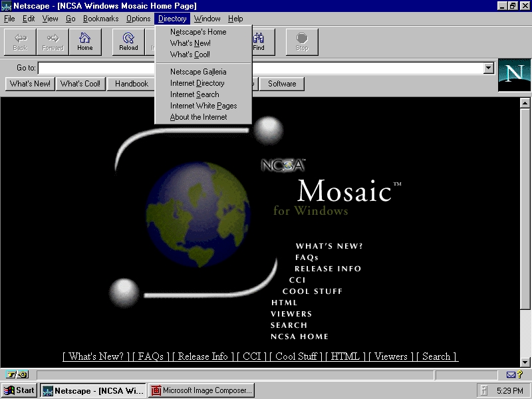Image resolution: width=532 pixels, height=399 pixels.
Task: Click HTML on Mosaic image map
Action: point(285,303)
